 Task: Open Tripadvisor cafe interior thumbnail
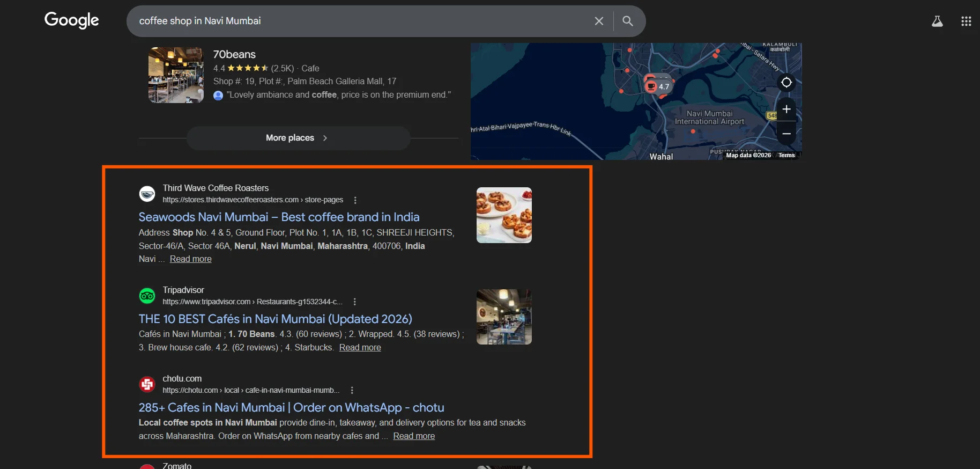[504, 317]
